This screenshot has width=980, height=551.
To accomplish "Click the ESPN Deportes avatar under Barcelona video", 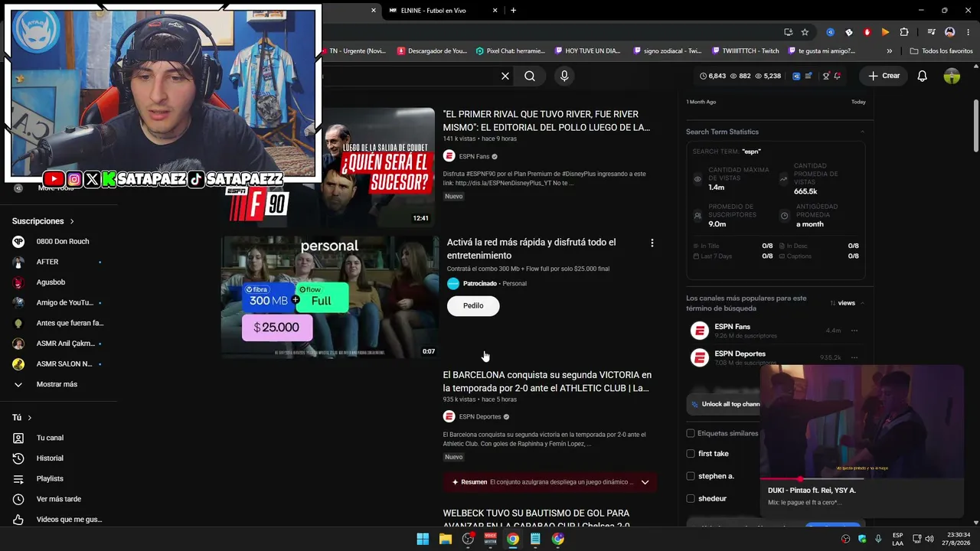I will click(x=449, y=416).
